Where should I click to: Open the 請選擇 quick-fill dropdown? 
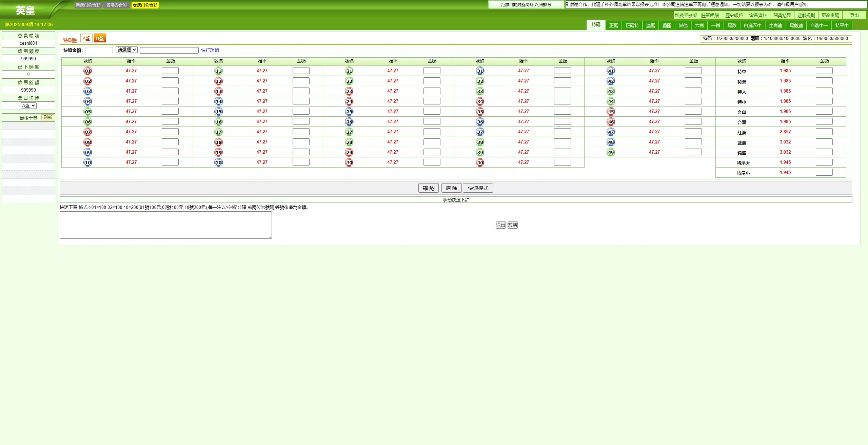tap(127, 50)
